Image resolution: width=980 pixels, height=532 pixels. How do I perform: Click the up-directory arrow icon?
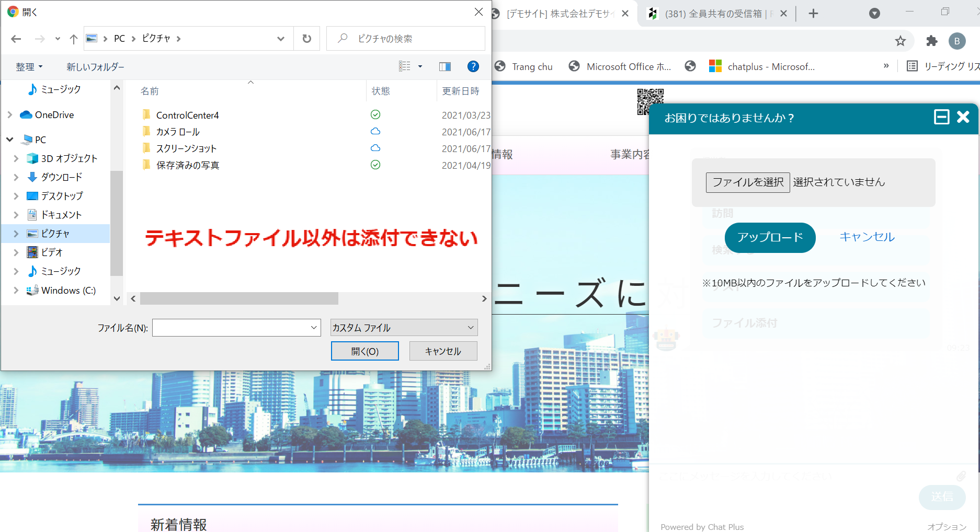[x=74, y=39]
